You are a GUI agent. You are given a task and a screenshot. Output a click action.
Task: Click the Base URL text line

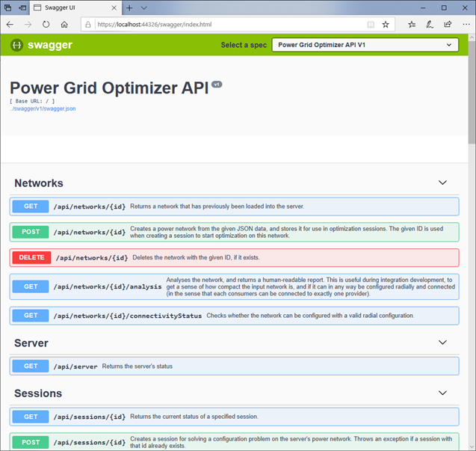point(32,101)
